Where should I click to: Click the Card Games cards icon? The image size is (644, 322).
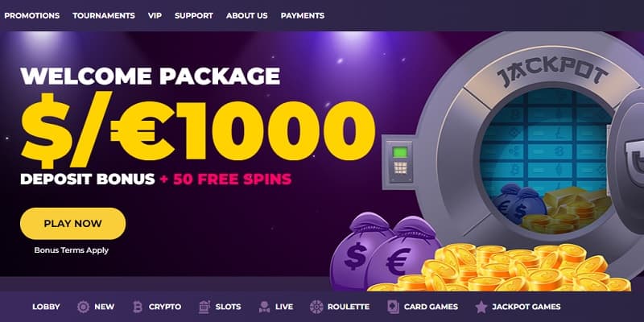[393, 307]
